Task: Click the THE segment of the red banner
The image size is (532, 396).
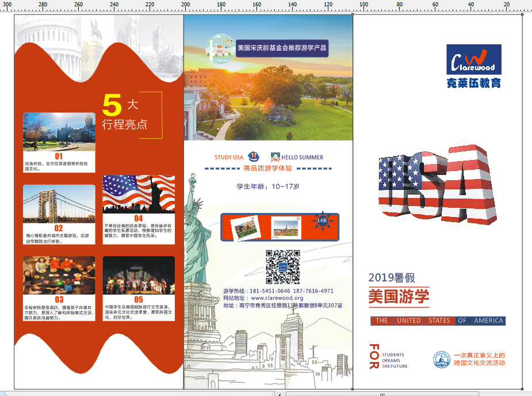Action: click(x=382, y=321)
